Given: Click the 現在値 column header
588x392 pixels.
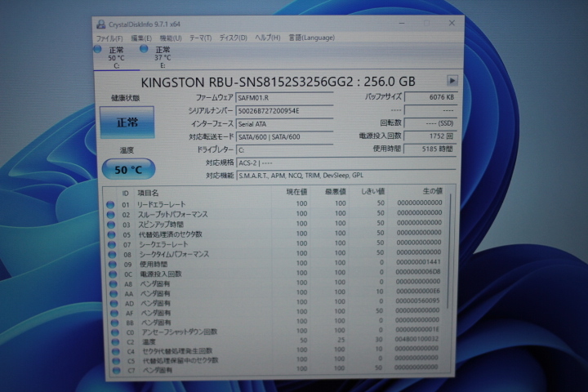Looking at the screenshot, I should [x=296, y=192].
